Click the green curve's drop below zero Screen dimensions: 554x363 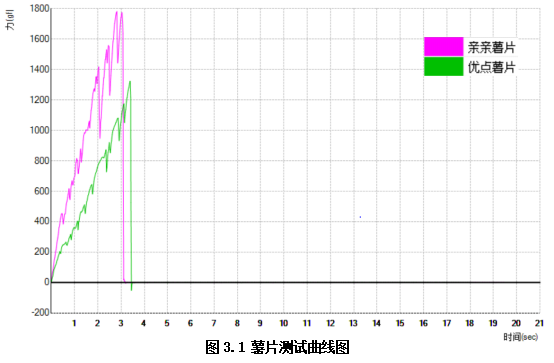click(x=131, y=288)
